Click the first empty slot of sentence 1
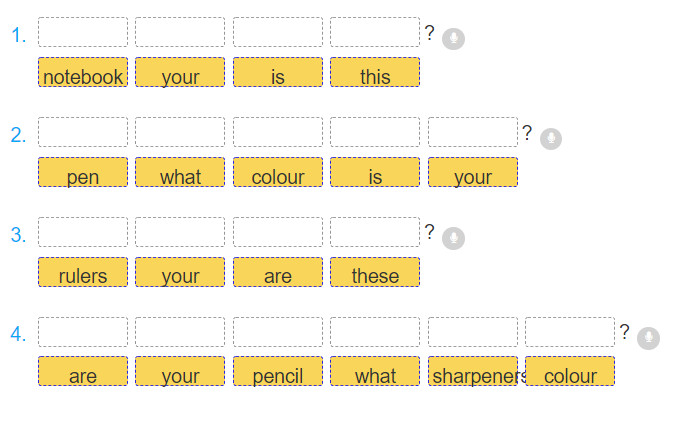695x421 pixels. pyautogui.click(x=83, y=32)
